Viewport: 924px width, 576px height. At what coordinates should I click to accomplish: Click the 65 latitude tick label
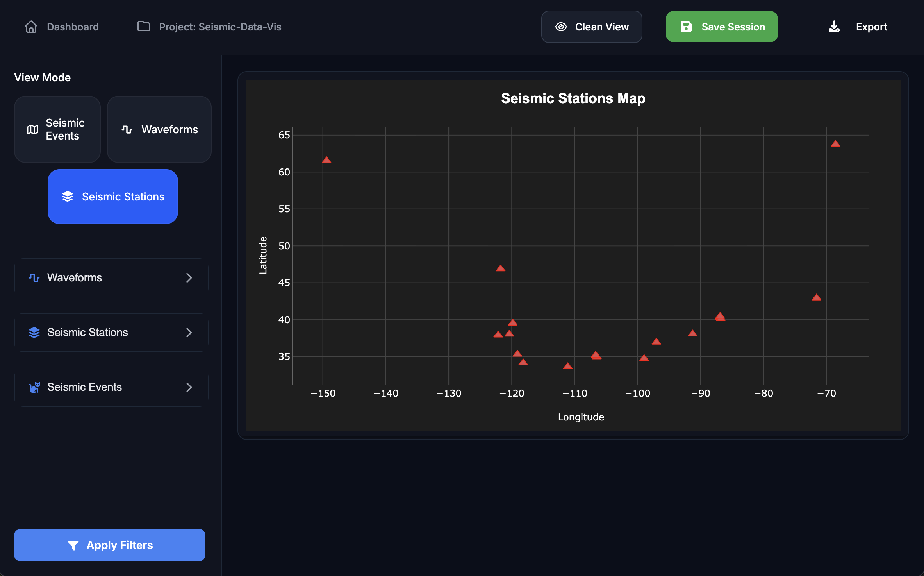(284, 135)
